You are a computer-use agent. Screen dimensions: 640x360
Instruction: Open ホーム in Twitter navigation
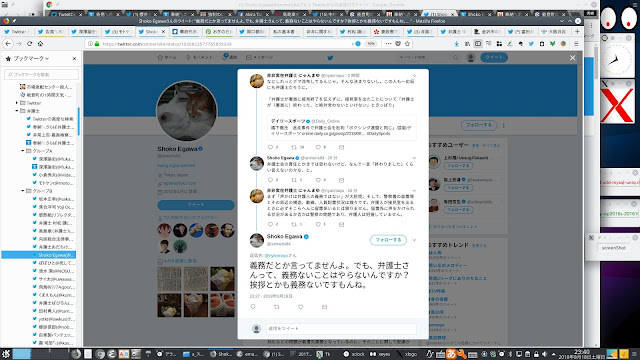[167, 58]
